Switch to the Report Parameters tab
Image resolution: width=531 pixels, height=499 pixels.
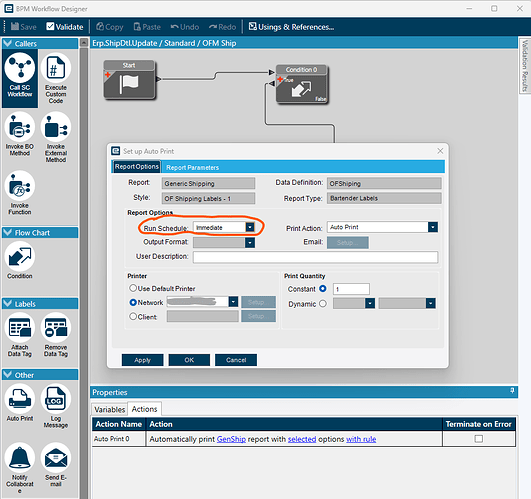click(x=192, y=168)
